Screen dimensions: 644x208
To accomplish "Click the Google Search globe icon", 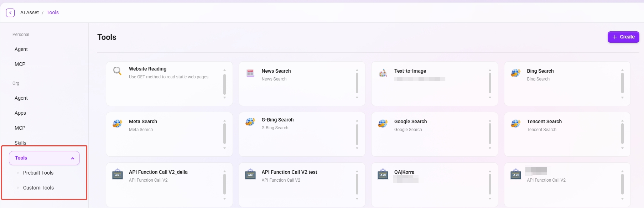I will point(383,124).
